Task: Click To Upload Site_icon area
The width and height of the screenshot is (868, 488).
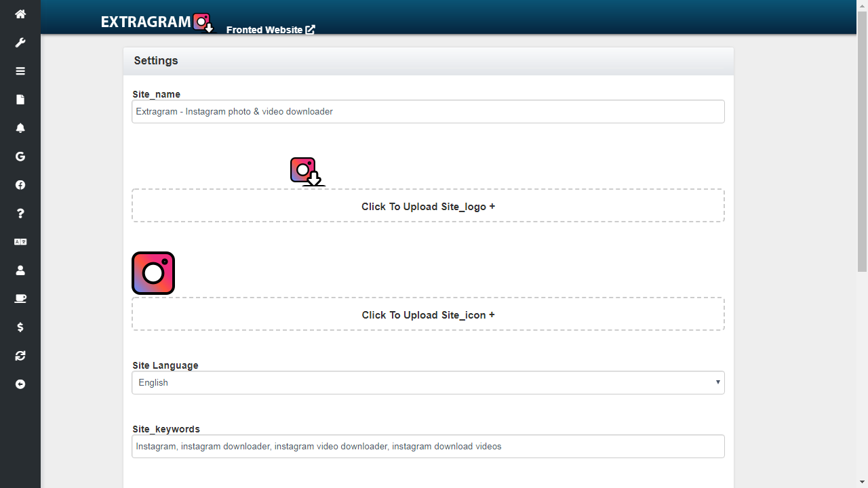Action: pyautogui.click(x=428, y=314)
